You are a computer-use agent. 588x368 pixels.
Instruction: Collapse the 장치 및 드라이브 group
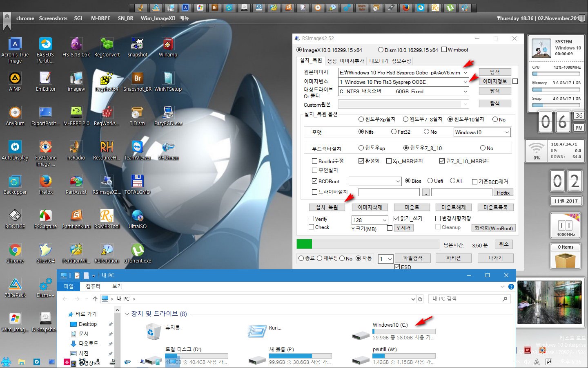point(127,314)
